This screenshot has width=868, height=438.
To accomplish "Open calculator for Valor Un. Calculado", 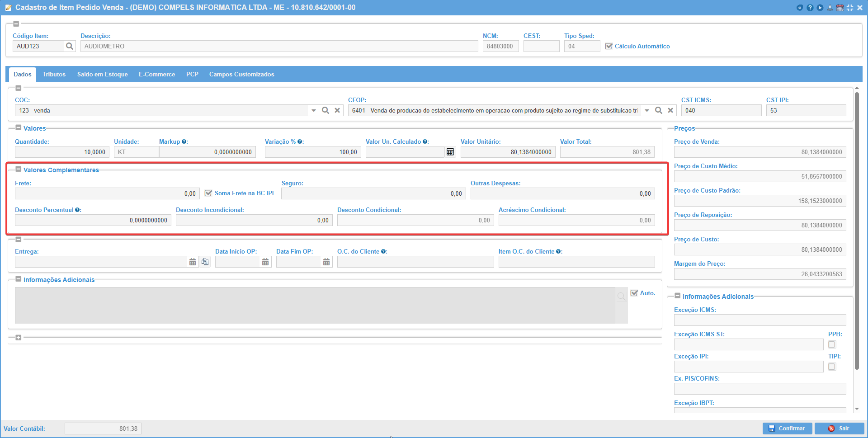I will (450, 152).
